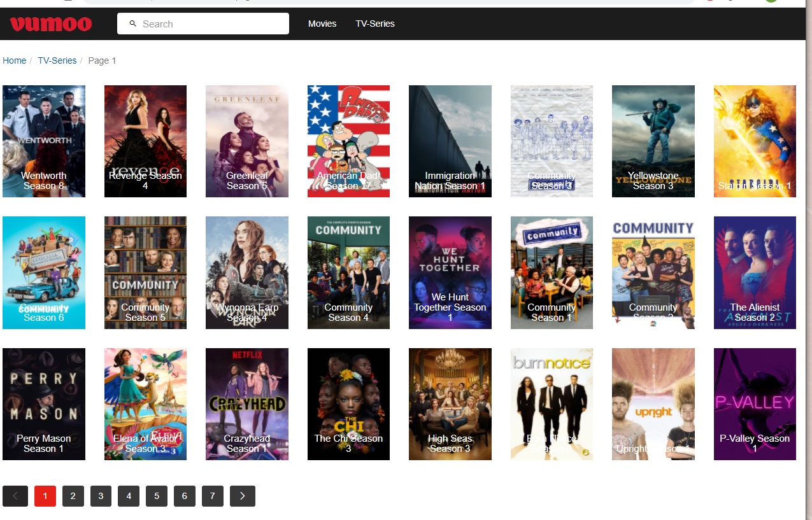Open the Wynonna Earp Season 4 poster

coord(247,272)
